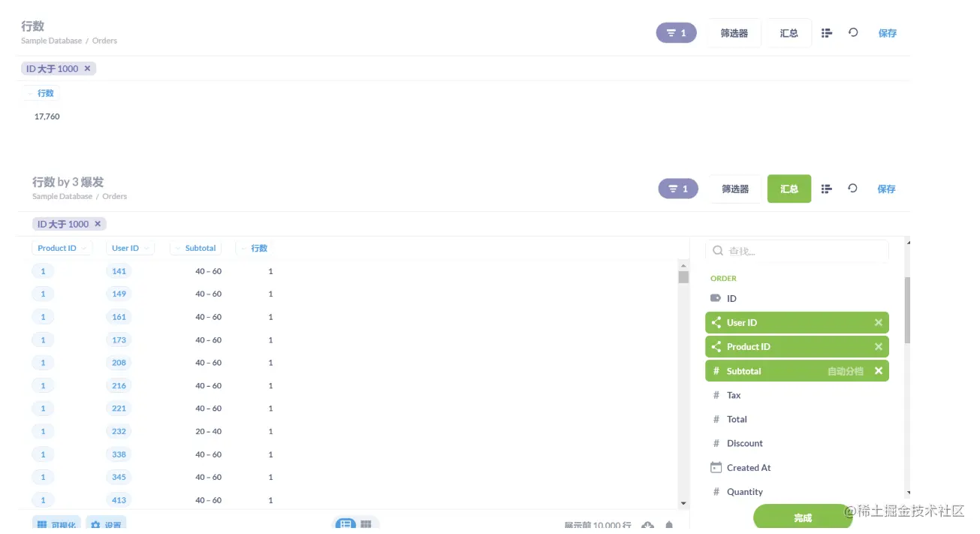Click table scrollbar up arrow

point(683,265)
